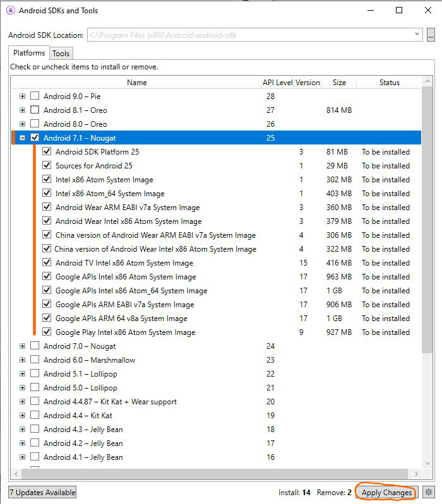Switch to the Tools tab
The image size is (442, 504).
coord(61,54)
